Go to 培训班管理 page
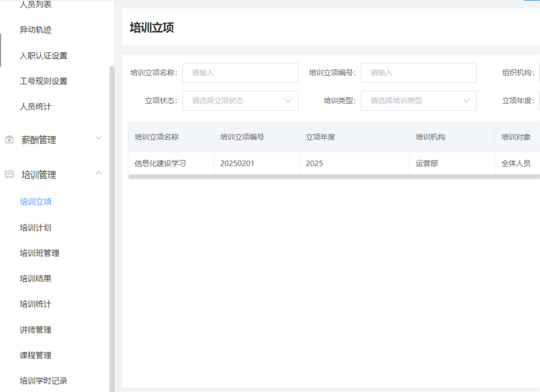The image size is (540, 392). tap(39, 253)
